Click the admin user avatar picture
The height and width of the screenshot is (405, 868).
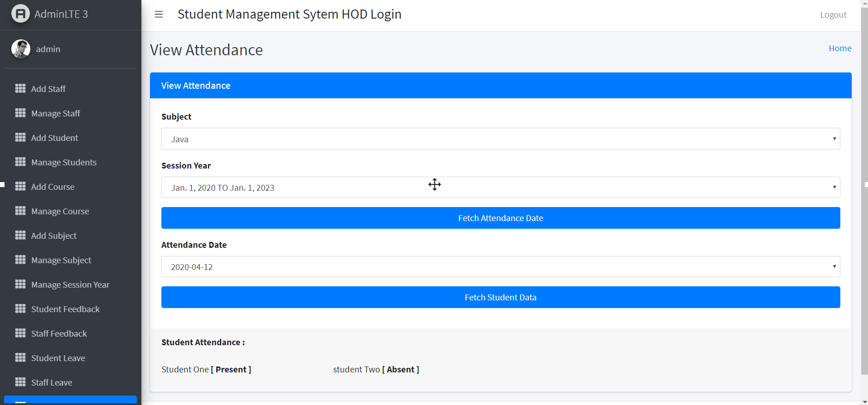(x=21, y=49)
